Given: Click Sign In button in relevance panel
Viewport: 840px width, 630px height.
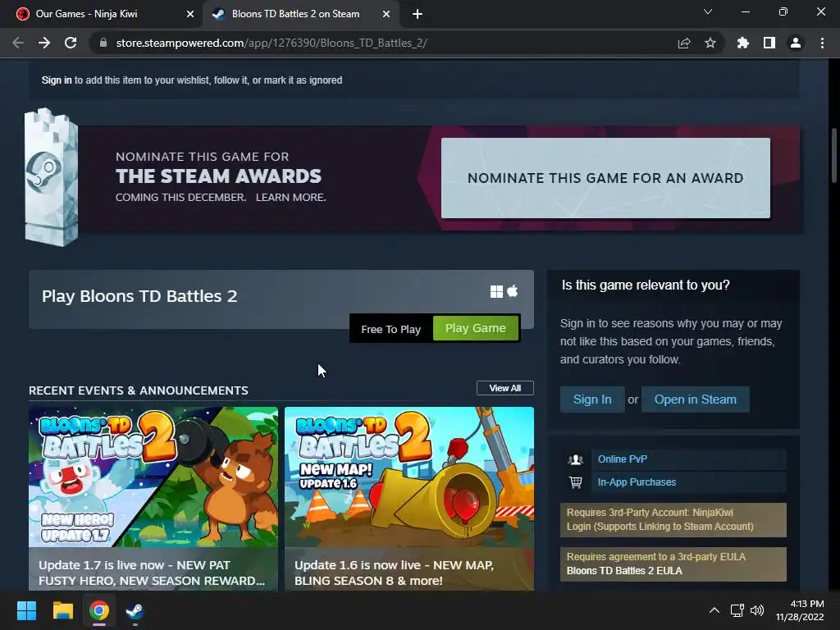Looking at the screenshot, I should 592,399.
